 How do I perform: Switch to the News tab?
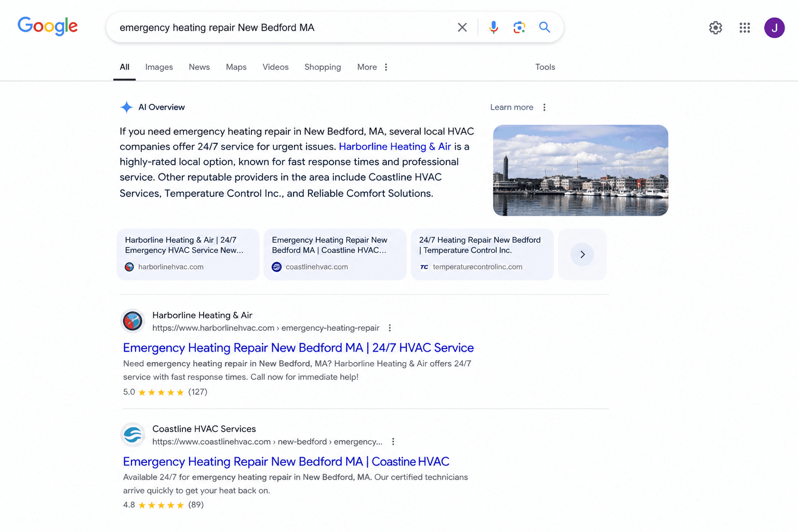click(x=199, y=67)
